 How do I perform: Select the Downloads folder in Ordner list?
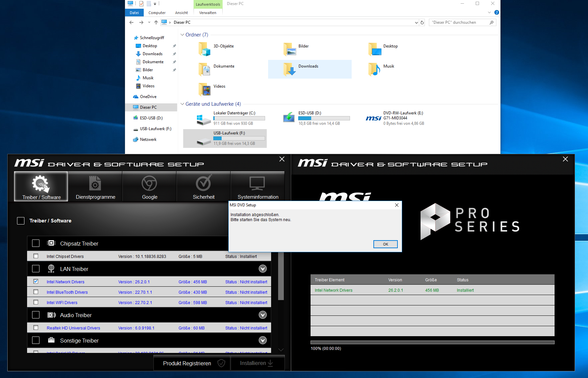pyautogui.click(x=310, y=69)
